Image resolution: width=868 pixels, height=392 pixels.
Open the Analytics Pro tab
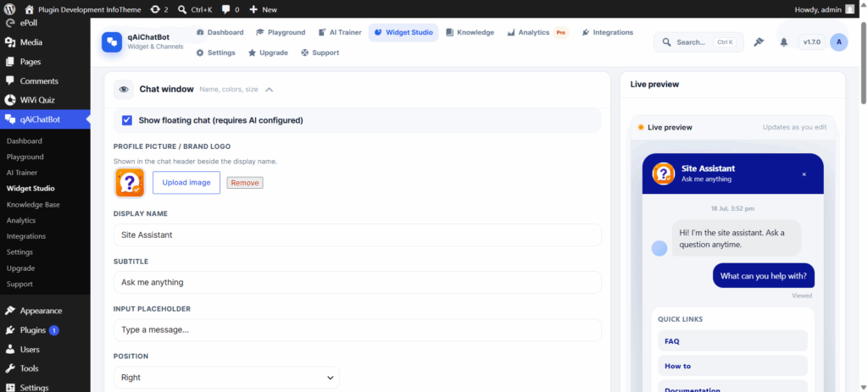[x=537, y=33]
